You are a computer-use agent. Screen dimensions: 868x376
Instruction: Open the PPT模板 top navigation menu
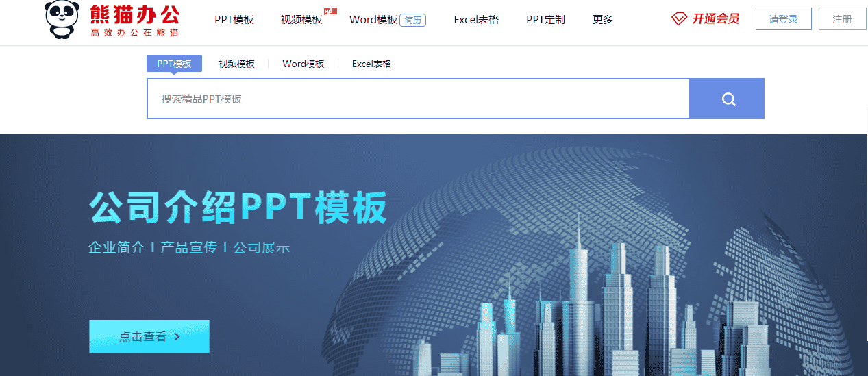coord(234,20)
